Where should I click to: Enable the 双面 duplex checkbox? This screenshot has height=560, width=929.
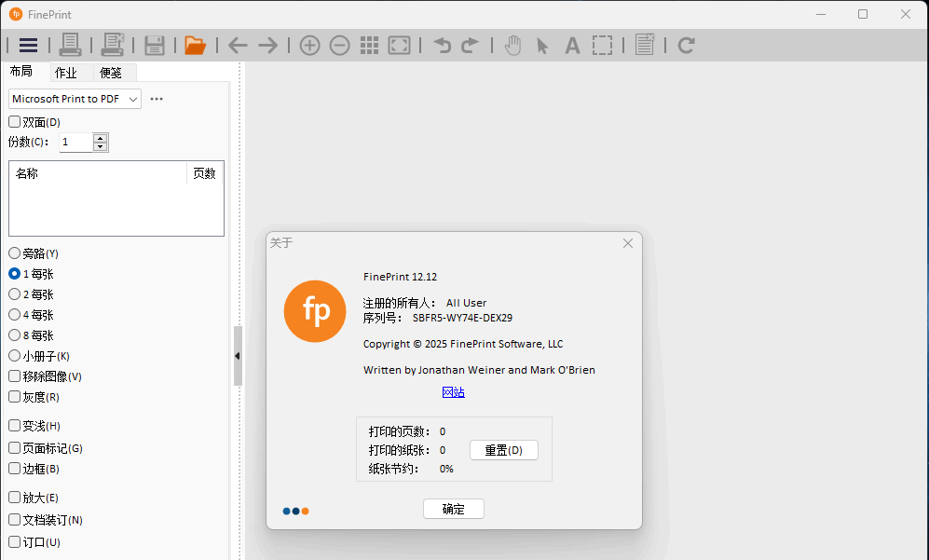[15, 122]
